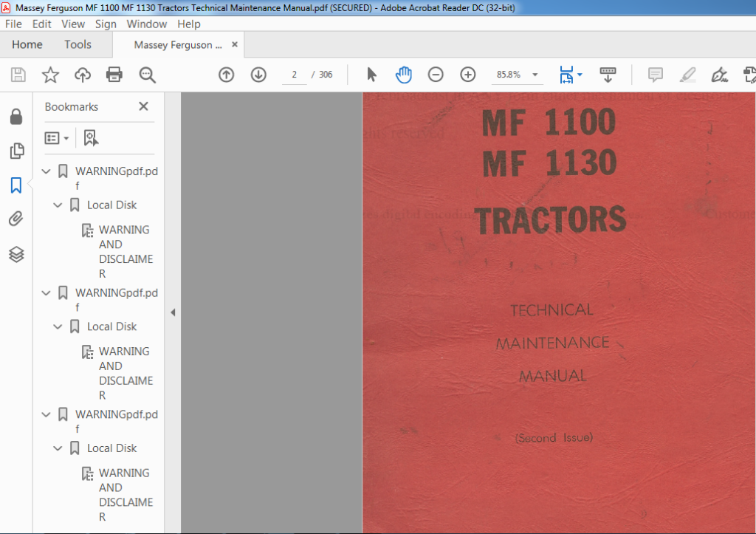
Task: Click the Second Issue text on cover
Action: click(x=554, y=437)
